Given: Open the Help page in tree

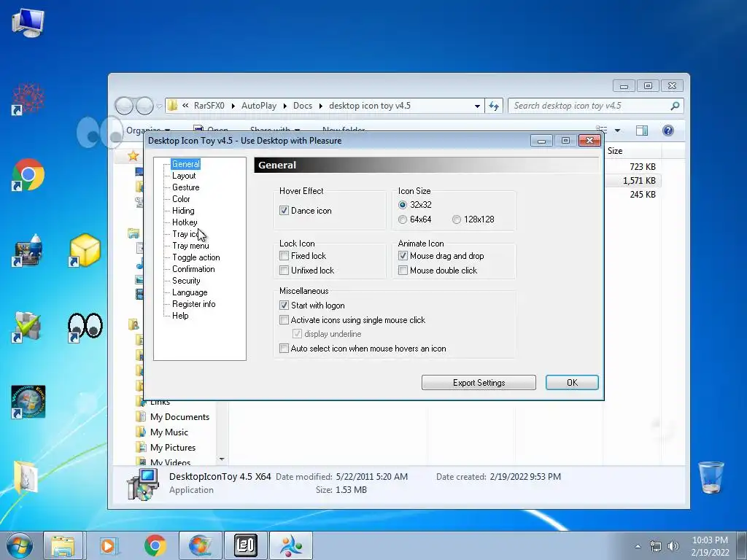Looking at the screenshot, I should coord(180,316).
